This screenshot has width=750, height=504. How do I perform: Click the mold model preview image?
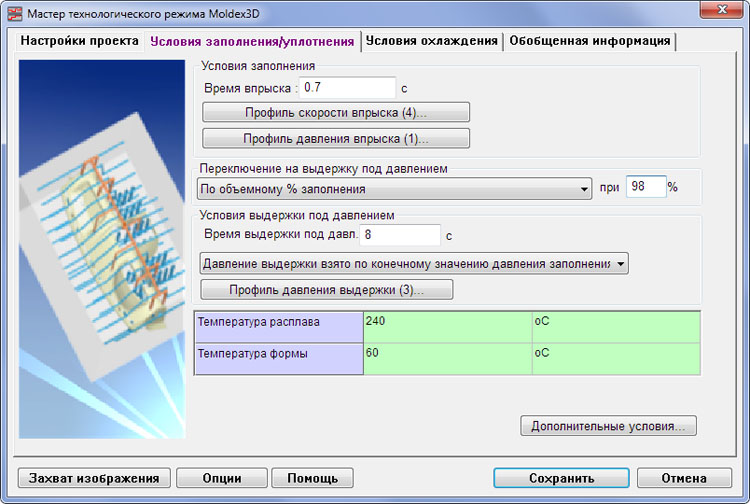tap(102, 249)
